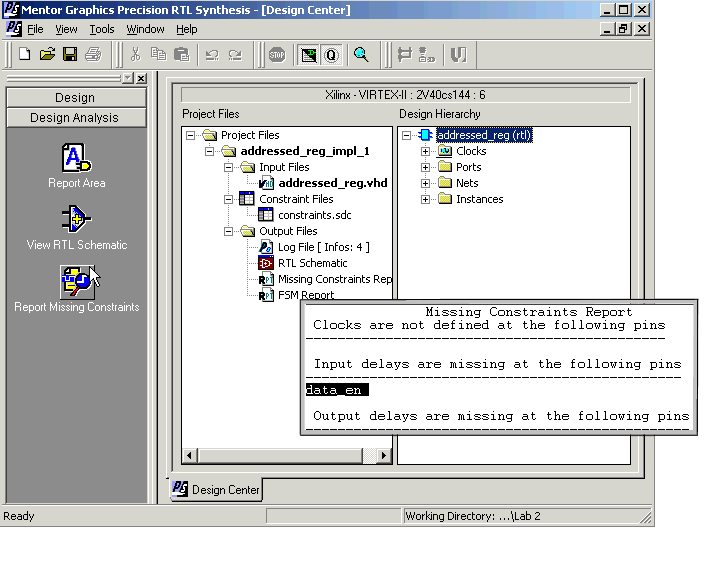Click the horizontal alignment toolbar icon
This screenshot has width=705, height=570.
(x=405, y=55)
